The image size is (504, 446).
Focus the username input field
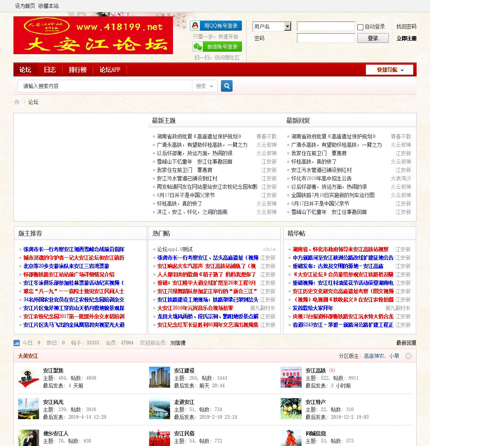click(x=326, y=26)
